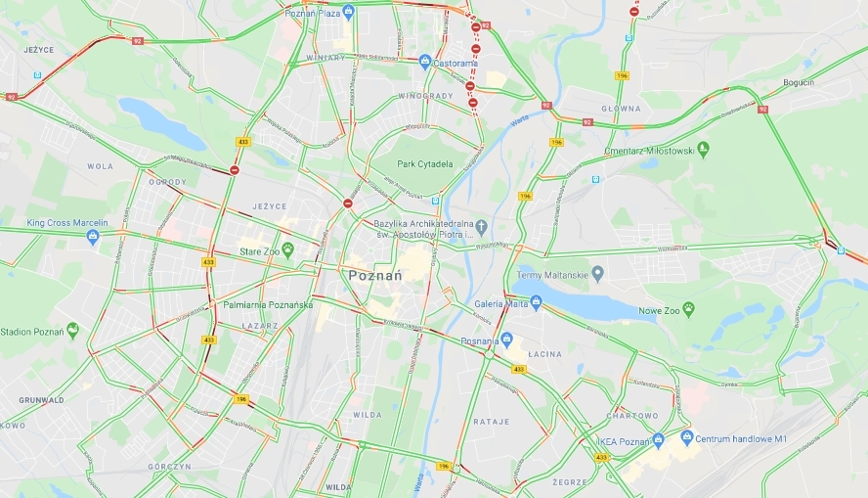
Task: Select the road closure sign near Castorama
Action: coord(475,49)
